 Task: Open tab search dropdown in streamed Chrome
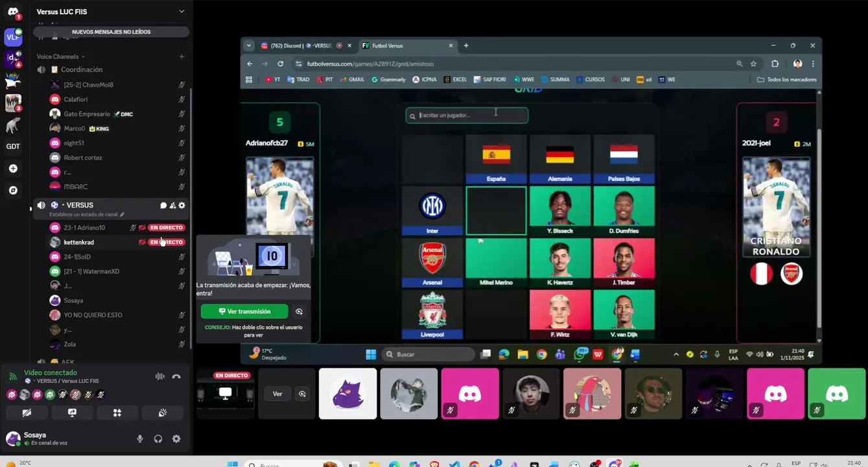(x=249, y=45)
